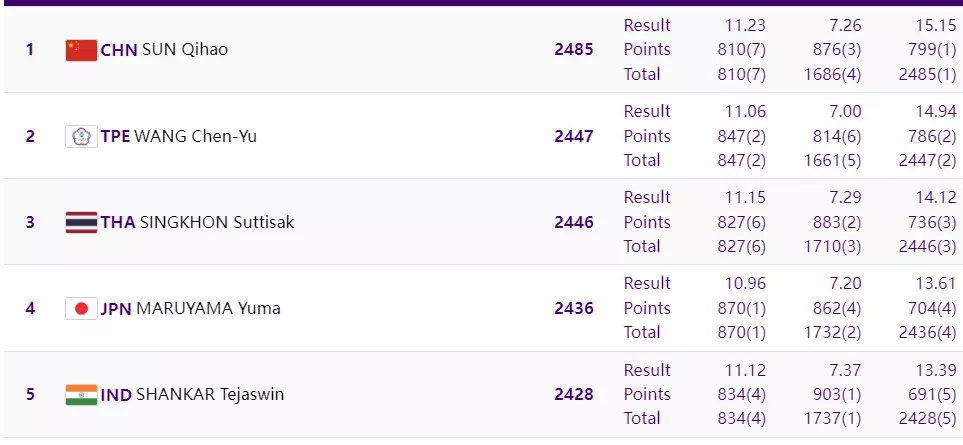Select rank 4 row number
This screenshot has height=445, width=963.
(30, 308)
